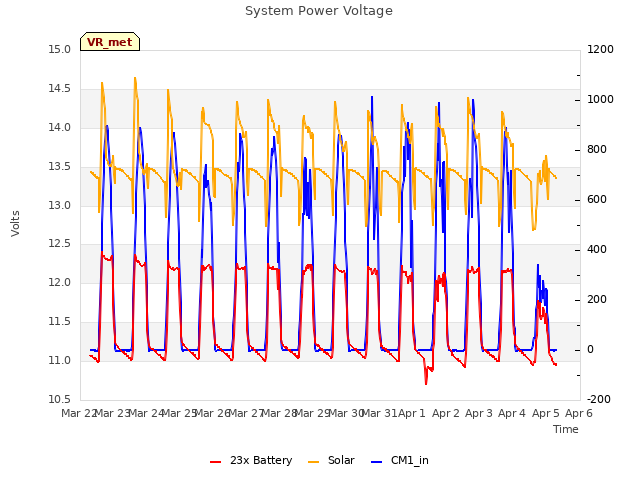Click the -200 right axis value

click(x=599, y=399)
